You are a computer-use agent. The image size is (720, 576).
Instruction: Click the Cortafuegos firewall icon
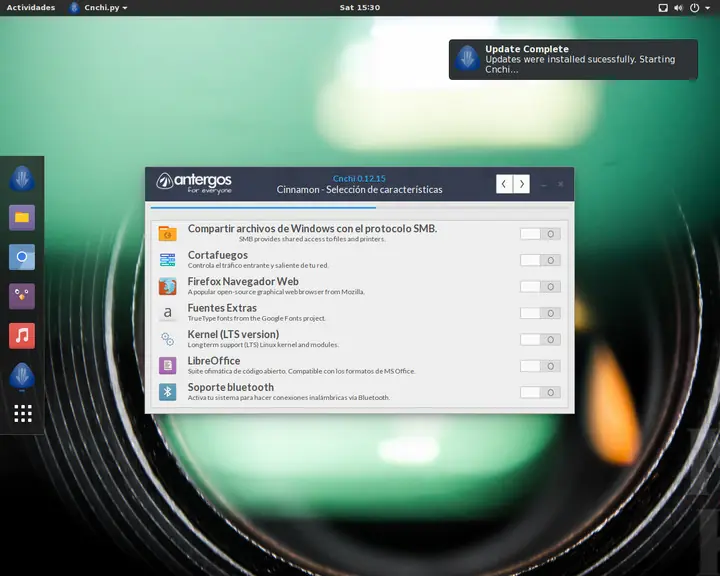[x=168, y=260]
